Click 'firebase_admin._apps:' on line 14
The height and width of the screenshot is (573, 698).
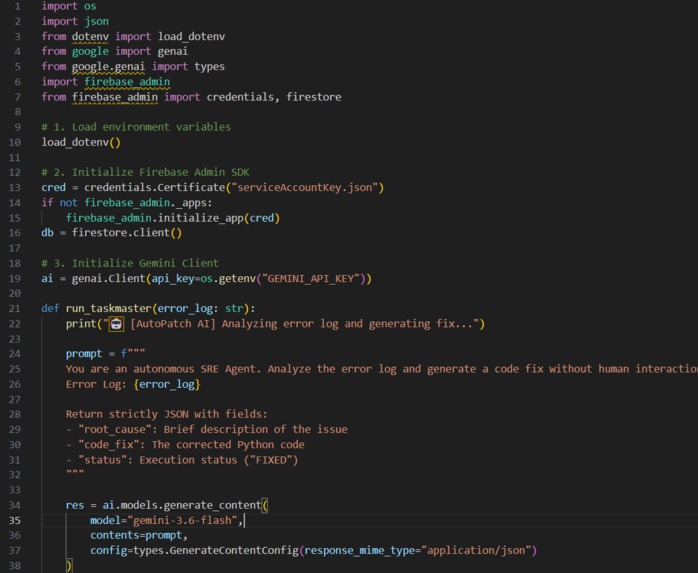point(148,203)
